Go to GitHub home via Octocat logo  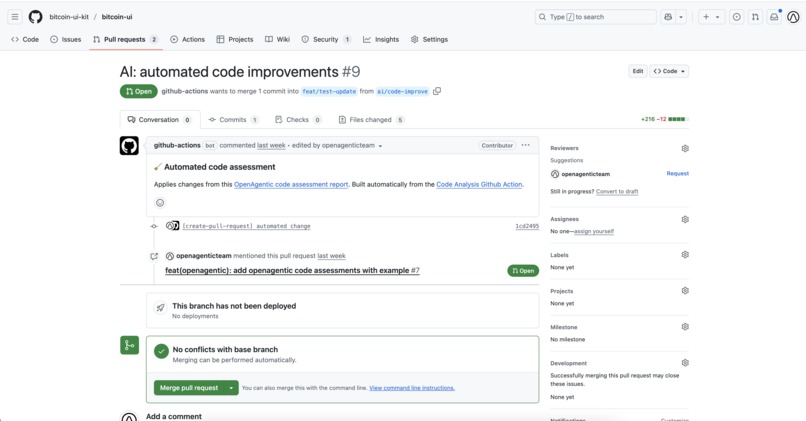(x=35, y=17)
